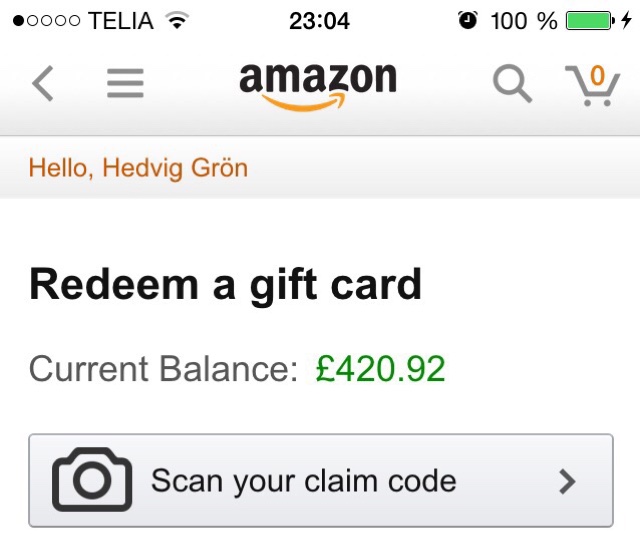
Task: Tap the right chevron on the scan button
Action: click(x=567, y=482)
